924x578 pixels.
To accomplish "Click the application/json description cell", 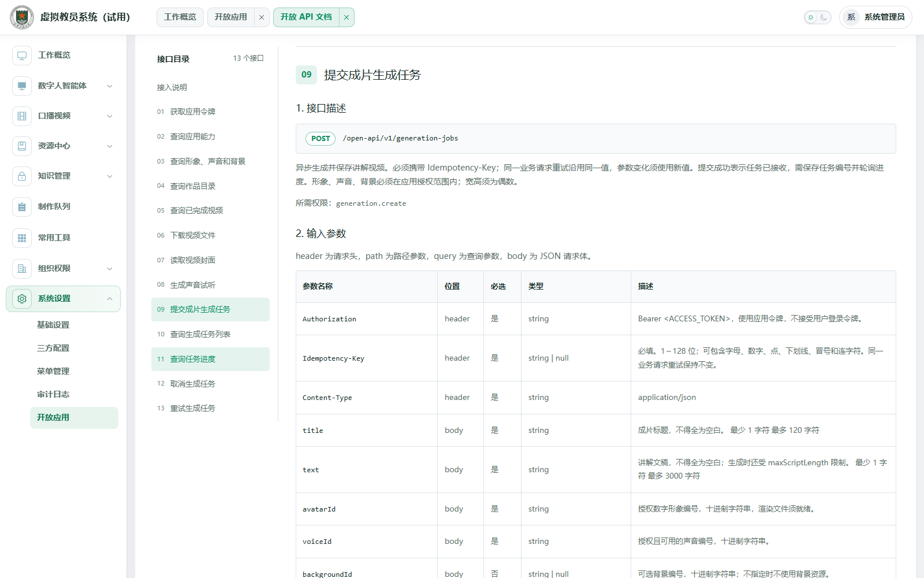I will tap(763, 398).
